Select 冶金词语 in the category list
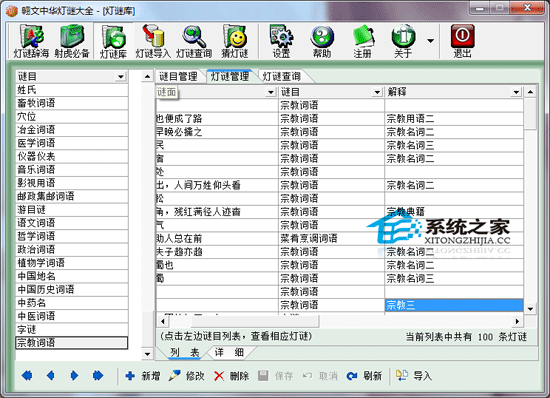The width and height of the screenshot is (550, 398). point(72,130)
